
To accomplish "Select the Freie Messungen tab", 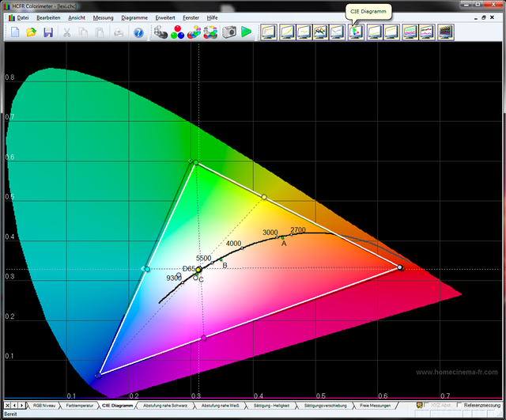I will [376, 405].
